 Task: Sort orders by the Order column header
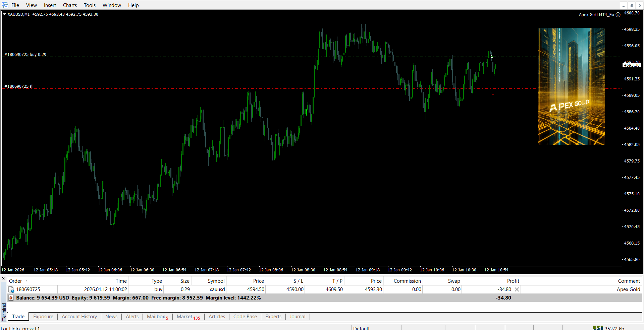pos(15,281)
